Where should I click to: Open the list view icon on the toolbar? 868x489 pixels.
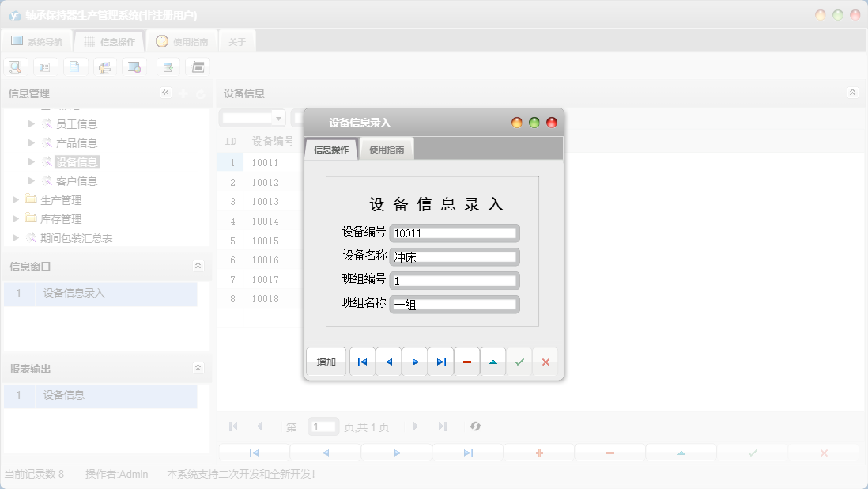coord(45,66)
